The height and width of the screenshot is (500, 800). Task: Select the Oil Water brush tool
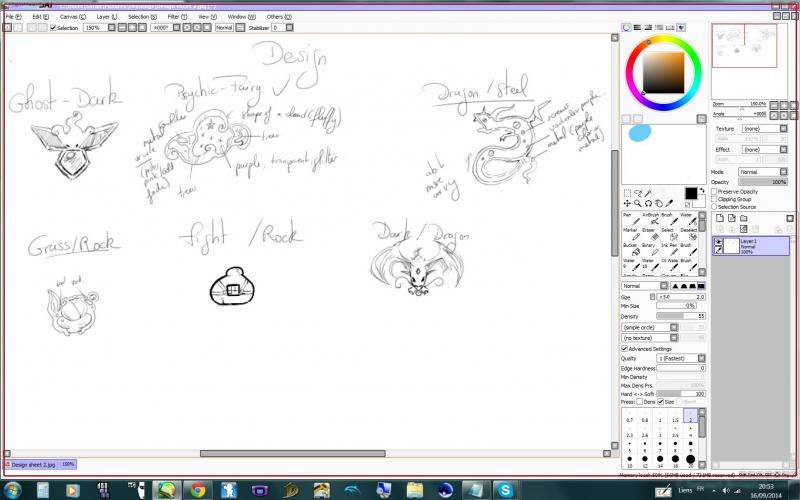(x=669, y=264)
